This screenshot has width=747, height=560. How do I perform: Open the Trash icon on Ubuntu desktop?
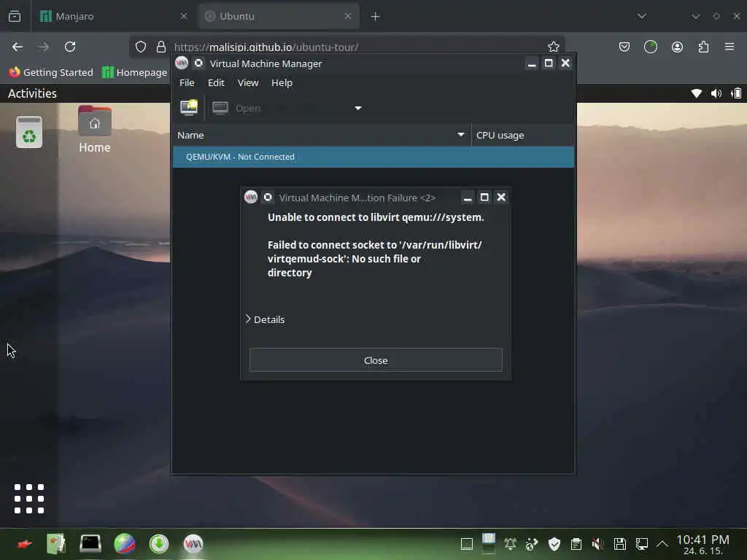[x=29, y=132]
